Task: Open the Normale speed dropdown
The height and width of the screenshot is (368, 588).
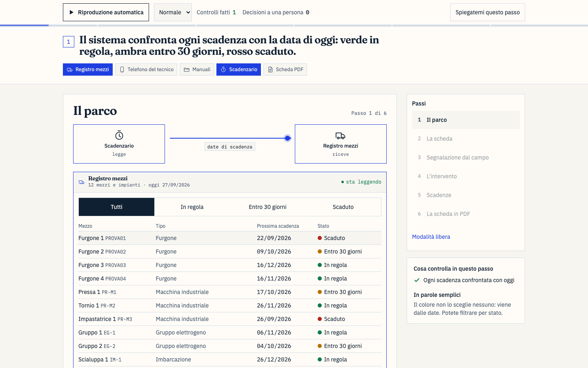Action: [173, 12]
